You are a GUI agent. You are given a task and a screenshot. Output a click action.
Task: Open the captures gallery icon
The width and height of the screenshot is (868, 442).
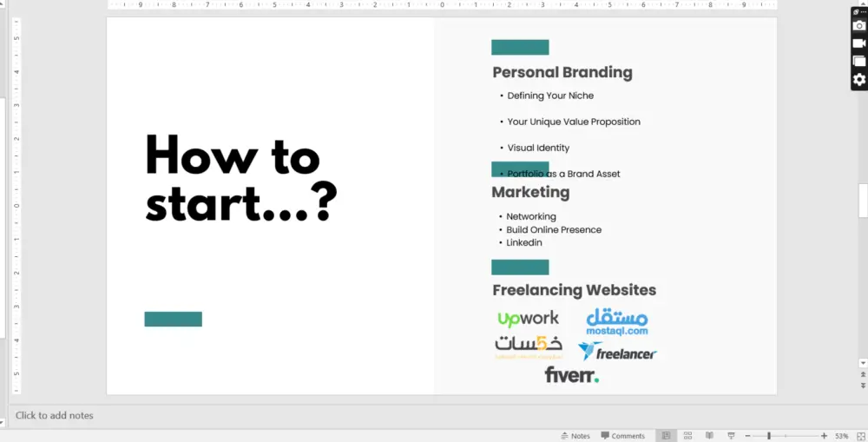pos(858,62)
